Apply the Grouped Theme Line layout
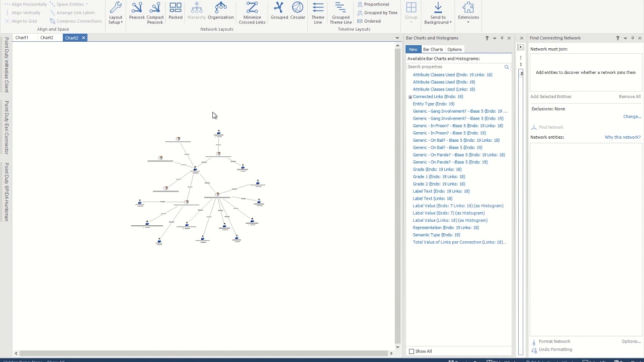The width and height of the screenshot is (644, 362). click(x=341, y=13)
